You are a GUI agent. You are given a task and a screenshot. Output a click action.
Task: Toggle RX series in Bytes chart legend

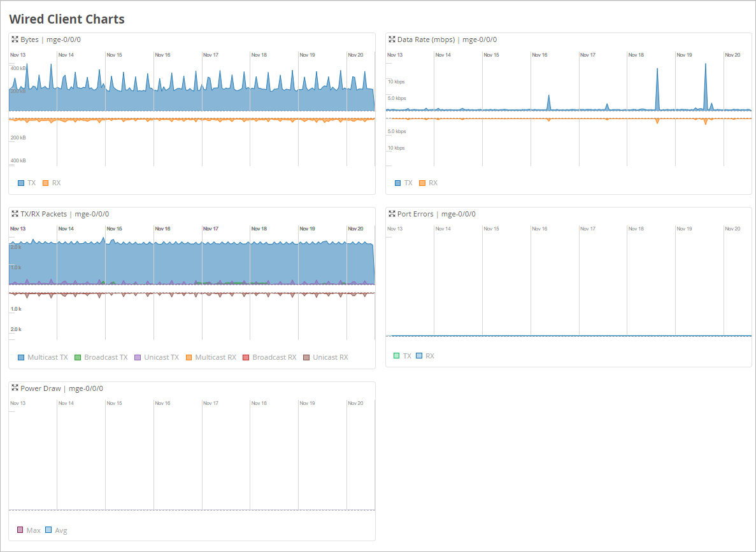pos(52,183)
